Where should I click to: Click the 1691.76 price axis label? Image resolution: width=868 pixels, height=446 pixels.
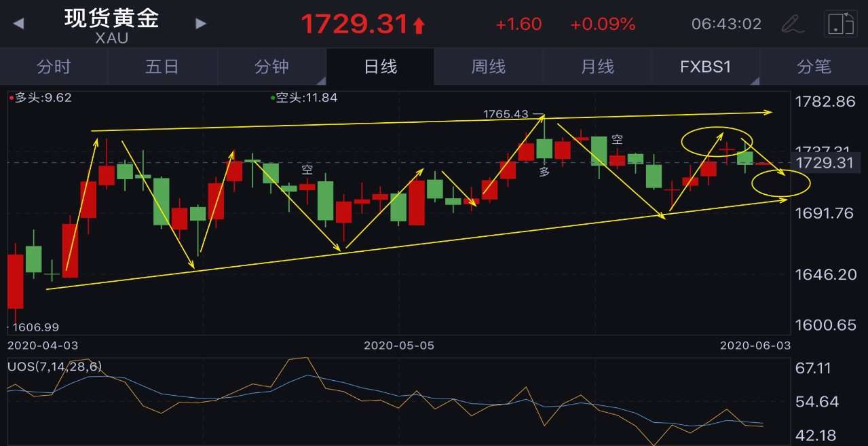pos(823,213)
